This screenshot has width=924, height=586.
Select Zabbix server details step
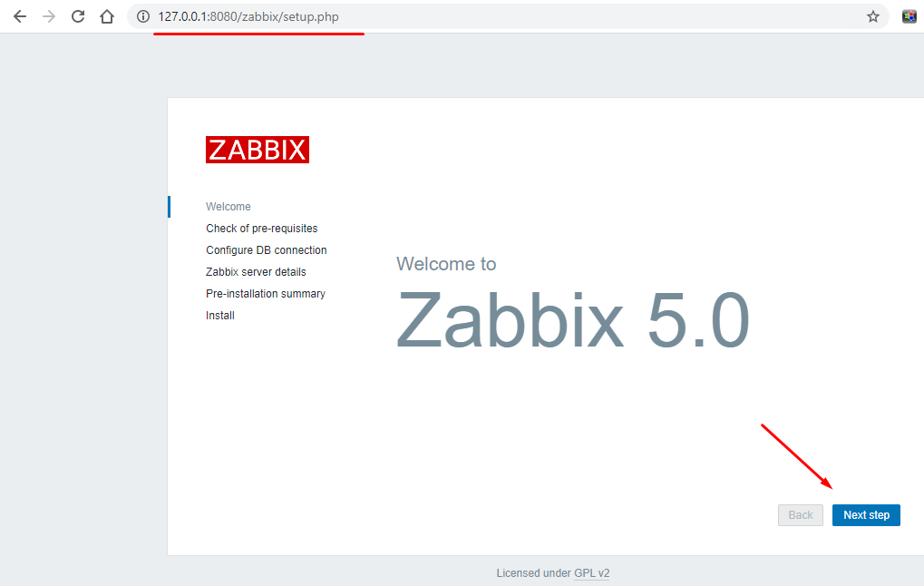click(256, 272)
